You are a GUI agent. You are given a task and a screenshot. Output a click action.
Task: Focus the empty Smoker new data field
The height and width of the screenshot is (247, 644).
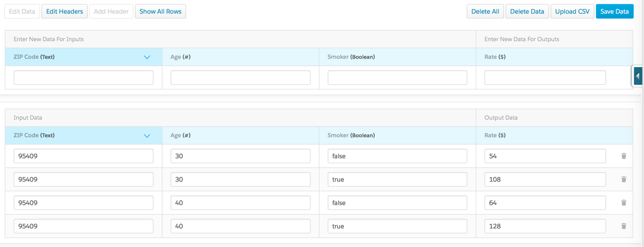click(398, 77)
